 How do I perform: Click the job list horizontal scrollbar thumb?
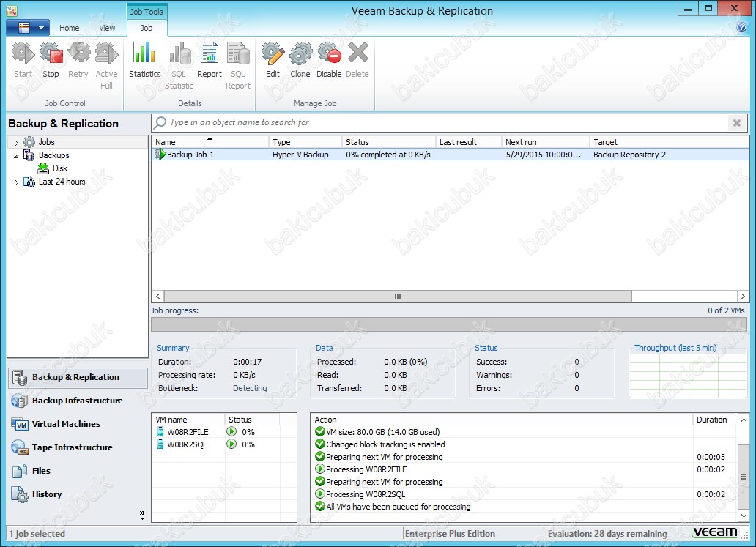point(398,296)
